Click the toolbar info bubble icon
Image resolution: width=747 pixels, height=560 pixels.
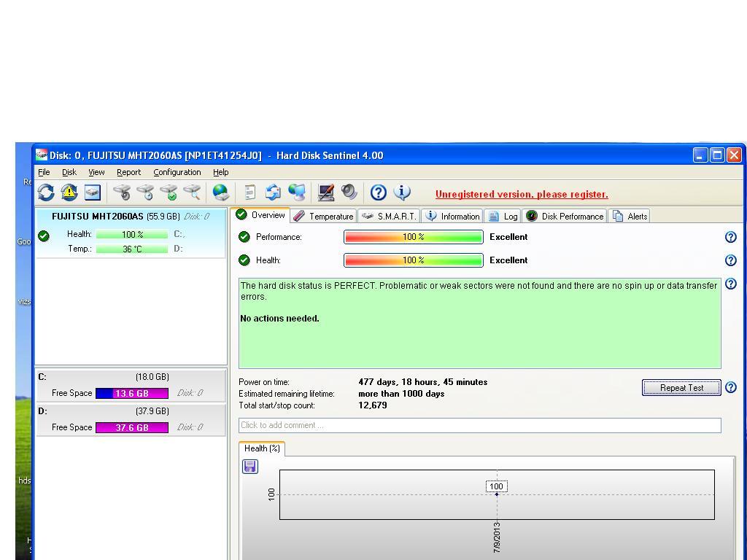402,192
